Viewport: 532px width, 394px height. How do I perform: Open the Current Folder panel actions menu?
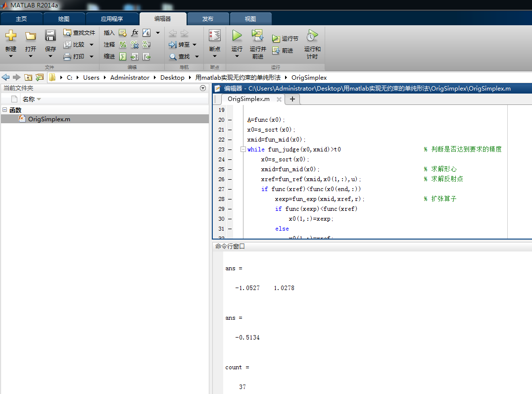click(x=203, y=88)
